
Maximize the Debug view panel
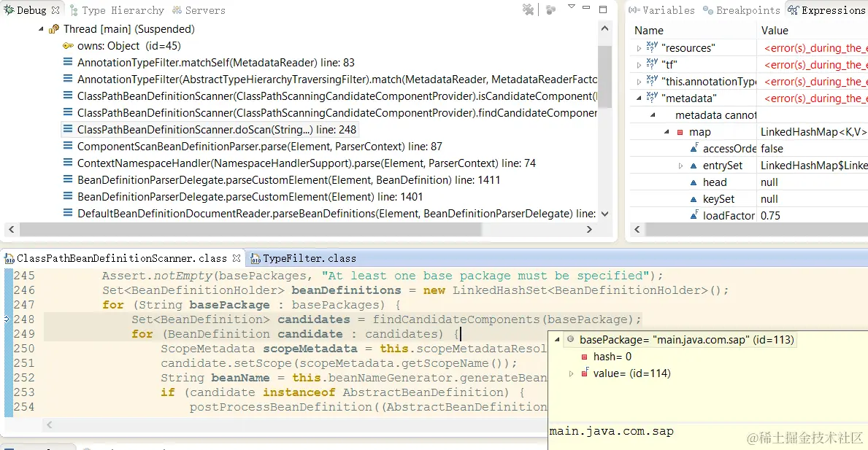click(603, 9)
